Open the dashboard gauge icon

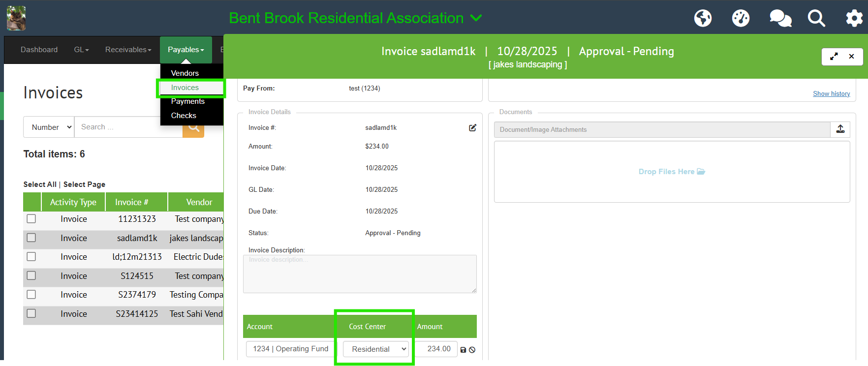(x=741, y=18)
